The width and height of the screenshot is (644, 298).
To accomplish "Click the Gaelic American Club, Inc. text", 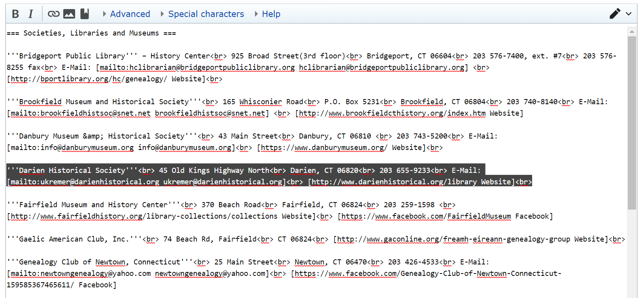I will 74,239.
